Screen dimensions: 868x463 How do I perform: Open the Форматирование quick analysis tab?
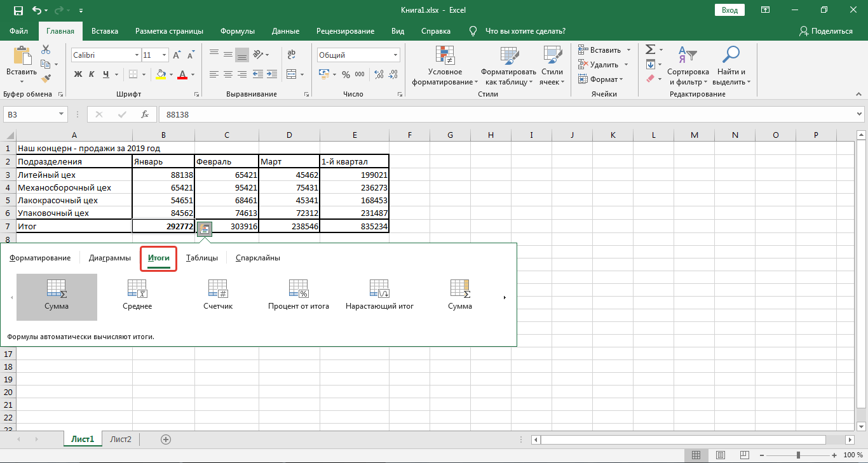pos(40,258)
